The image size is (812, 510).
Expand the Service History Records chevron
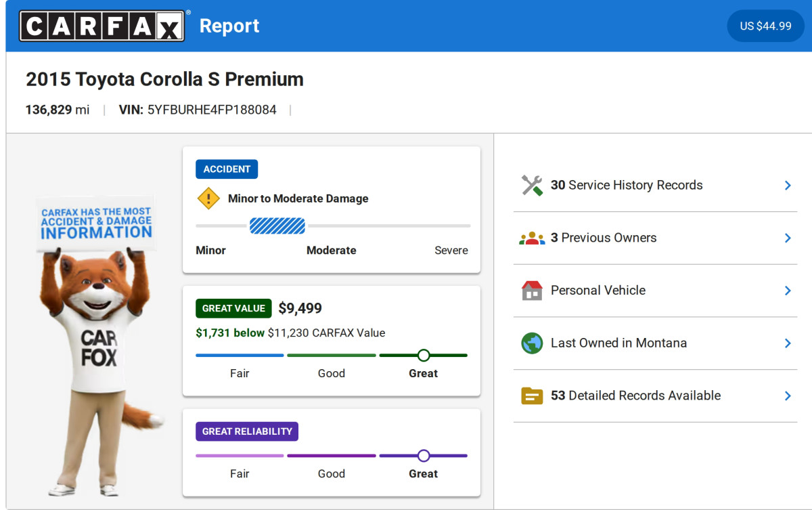[787, 186]
